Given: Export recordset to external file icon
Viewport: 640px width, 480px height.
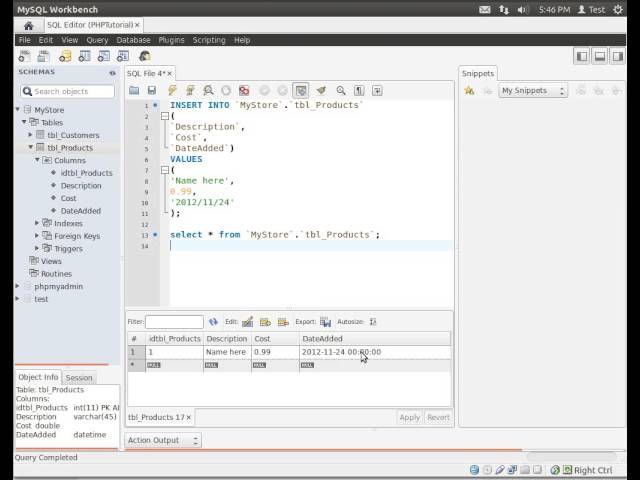Looking at the screenshot, I should [325, 322].
